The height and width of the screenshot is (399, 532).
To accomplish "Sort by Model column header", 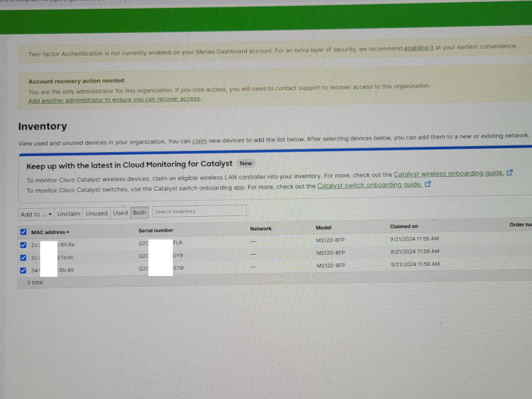I will tap(323, 227).
